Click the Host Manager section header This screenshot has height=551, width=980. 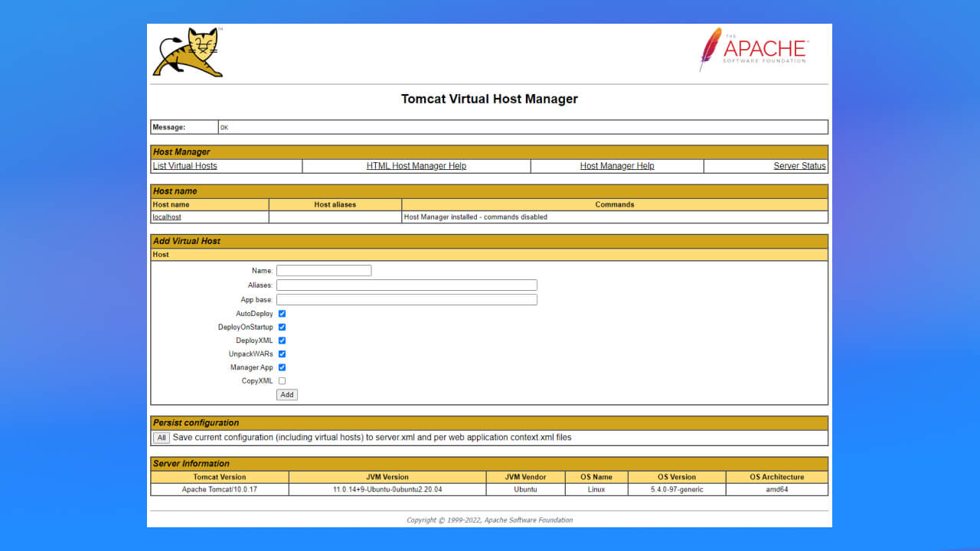(489, 152)
